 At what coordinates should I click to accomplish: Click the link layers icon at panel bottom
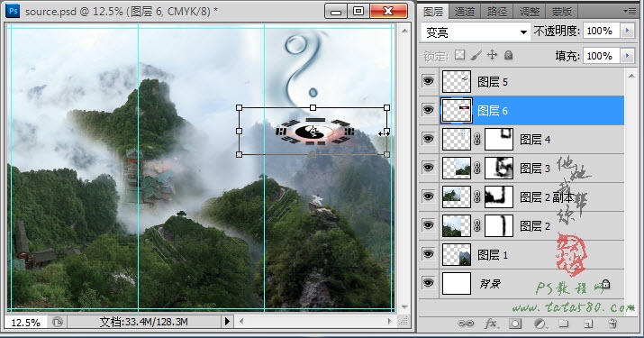point(466,324)
